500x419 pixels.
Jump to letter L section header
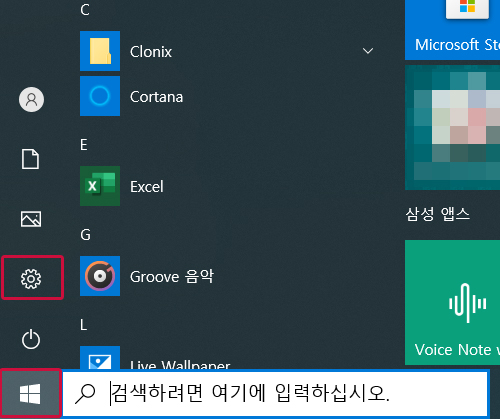tap(83, 325)
